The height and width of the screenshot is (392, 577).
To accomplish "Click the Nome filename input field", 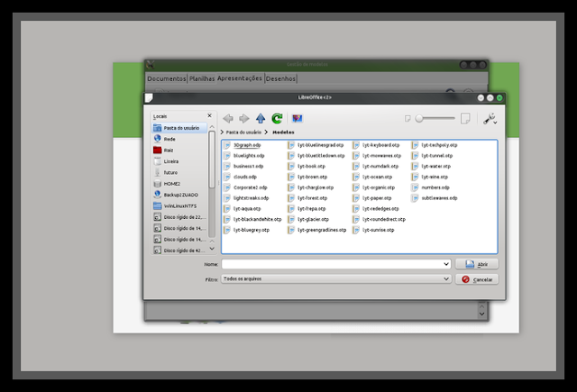I will [x=333, y=264].
